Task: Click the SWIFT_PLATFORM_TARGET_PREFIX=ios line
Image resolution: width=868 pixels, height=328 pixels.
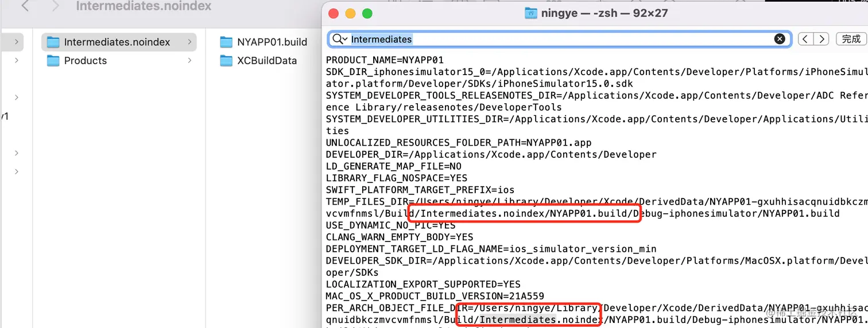Action: [x=420, y=190]
